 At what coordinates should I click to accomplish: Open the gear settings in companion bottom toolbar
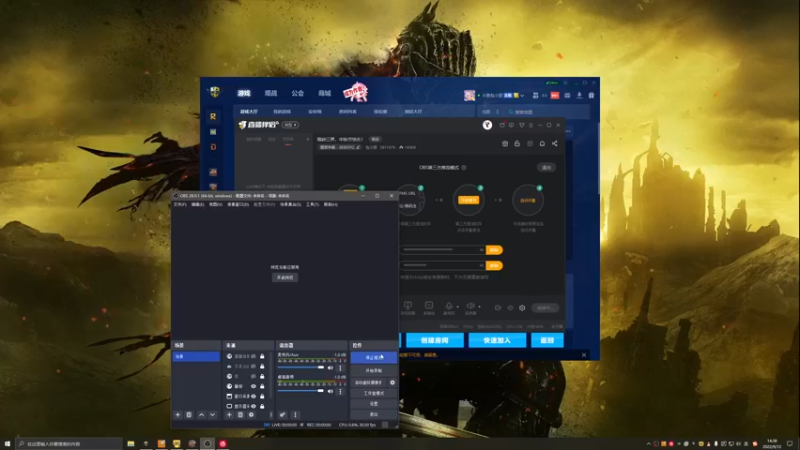tap(522, 308)
